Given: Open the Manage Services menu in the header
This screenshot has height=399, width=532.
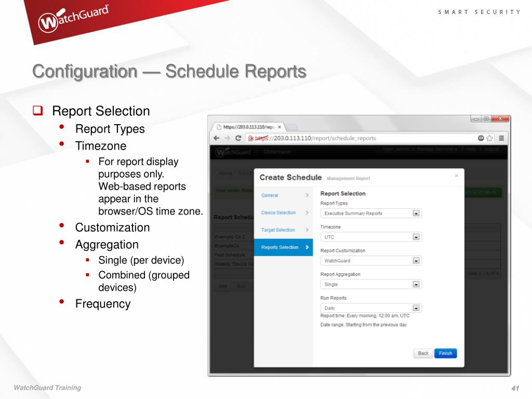Looking at the screenshot, I should click(437, 149).
